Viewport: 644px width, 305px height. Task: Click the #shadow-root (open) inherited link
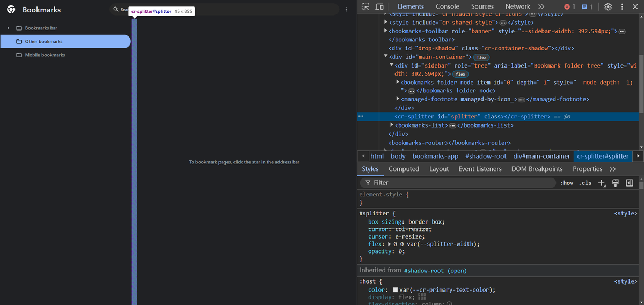pyautogui.click(x=435, y=270)
